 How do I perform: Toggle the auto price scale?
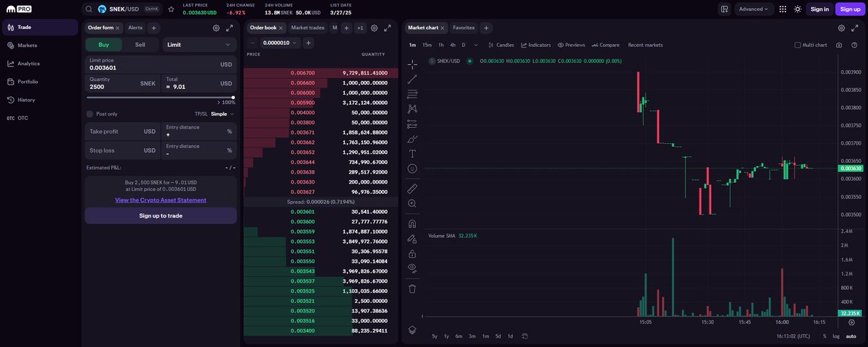[851, 336]
